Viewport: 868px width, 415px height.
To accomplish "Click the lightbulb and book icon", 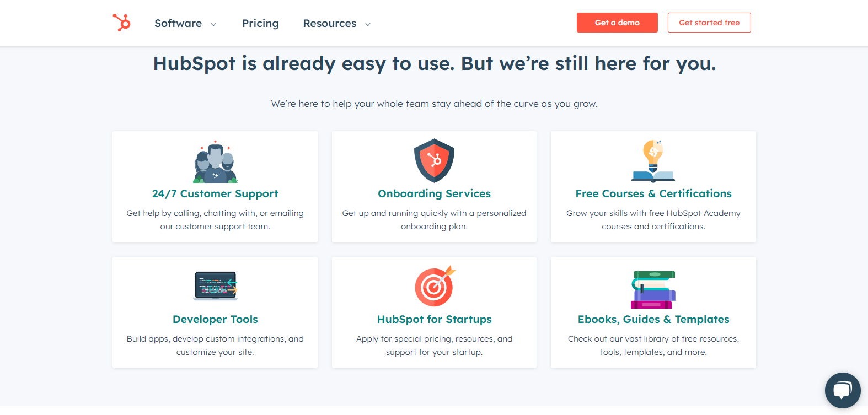I will (653, 161).
